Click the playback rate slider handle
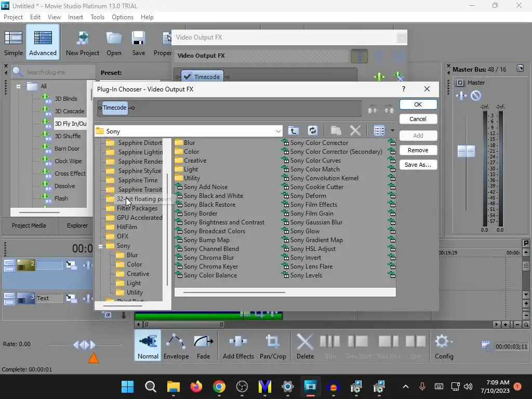This screenshot has width=532, height=399. pyautogui.click(x=85, y=345)
